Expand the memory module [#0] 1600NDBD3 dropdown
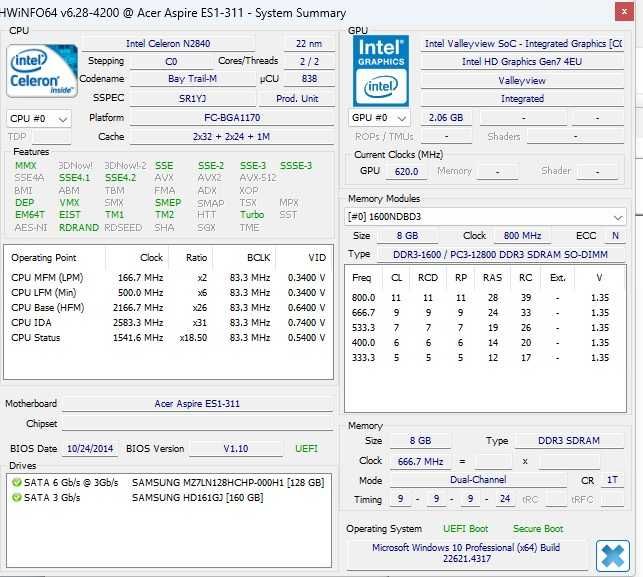The width and height of the screenshot is (643, 577). (485, 217)
